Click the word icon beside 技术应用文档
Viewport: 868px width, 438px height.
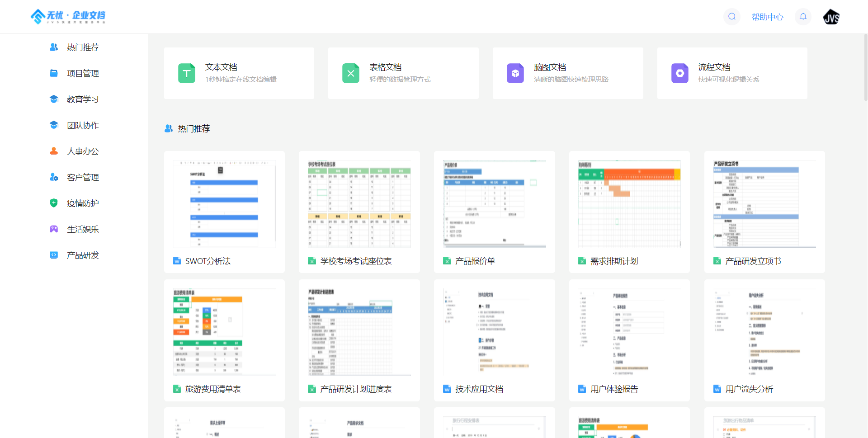(x=447, y=389)
